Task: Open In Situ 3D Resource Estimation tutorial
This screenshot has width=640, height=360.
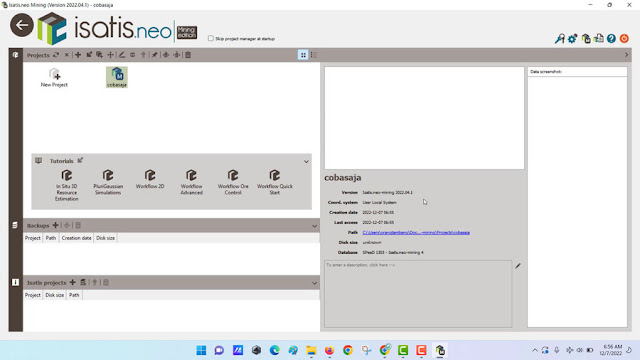Action: [x=67, y=185]
